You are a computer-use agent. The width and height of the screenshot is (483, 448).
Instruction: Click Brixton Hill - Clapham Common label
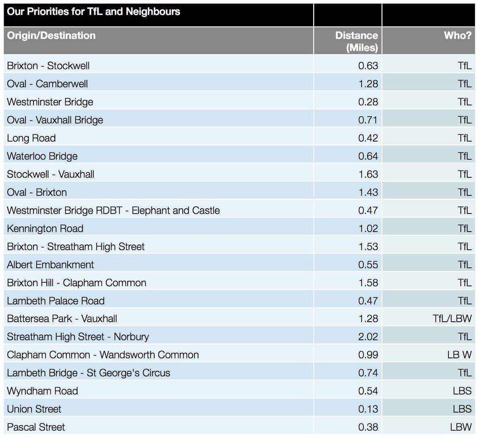tap(76, 283)
